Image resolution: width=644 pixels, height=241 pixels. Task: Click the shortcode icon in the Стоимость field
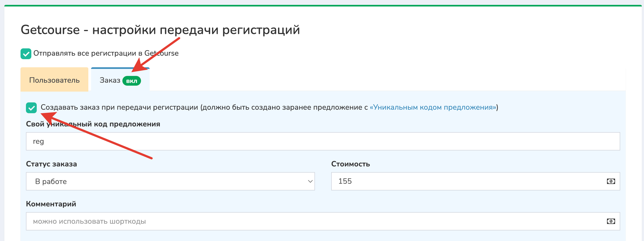click(x=611, y=181)
